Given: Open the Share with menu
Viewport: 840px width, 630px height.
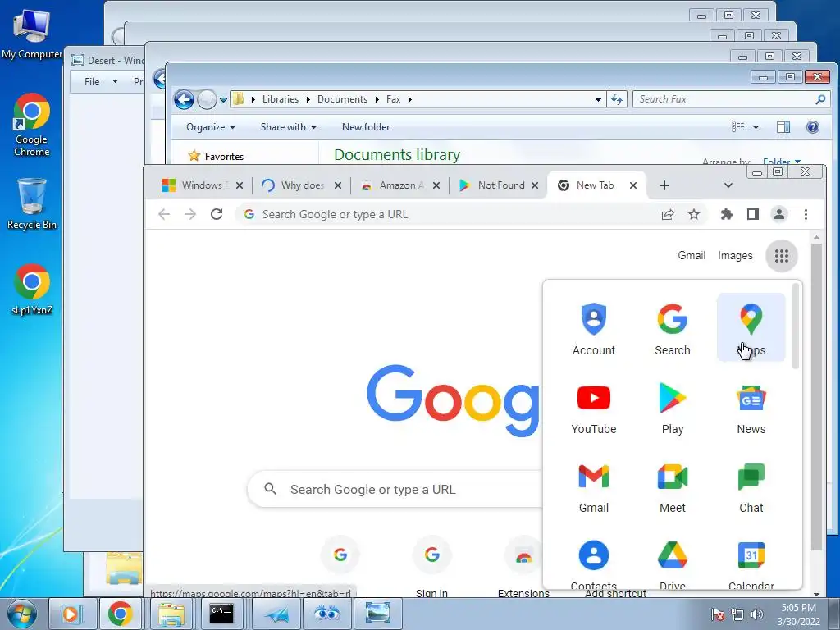Looking at the screenshot, I should (288, 127).
